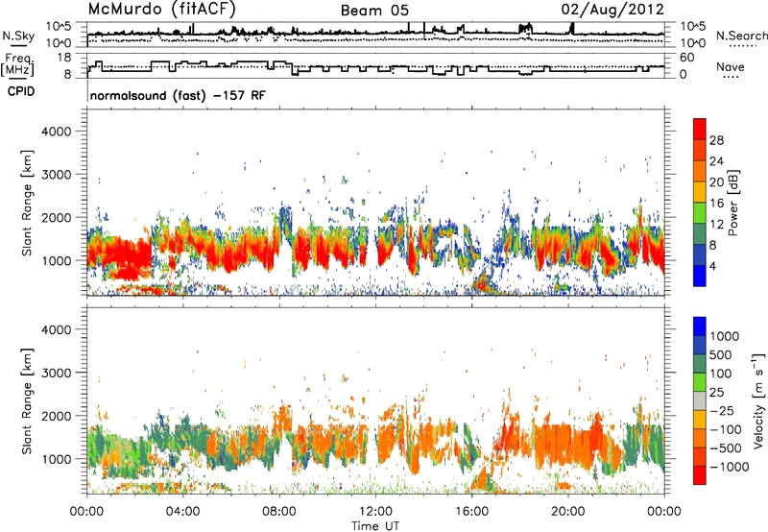Click the blue bottom of power colorbar
This screenshot has width=768, height=532.
point(700,278)
